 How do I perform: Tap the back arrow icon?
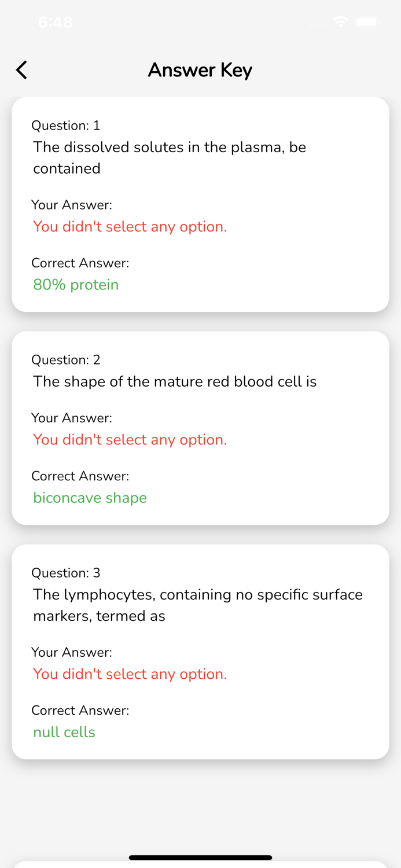tap(21, 70)
